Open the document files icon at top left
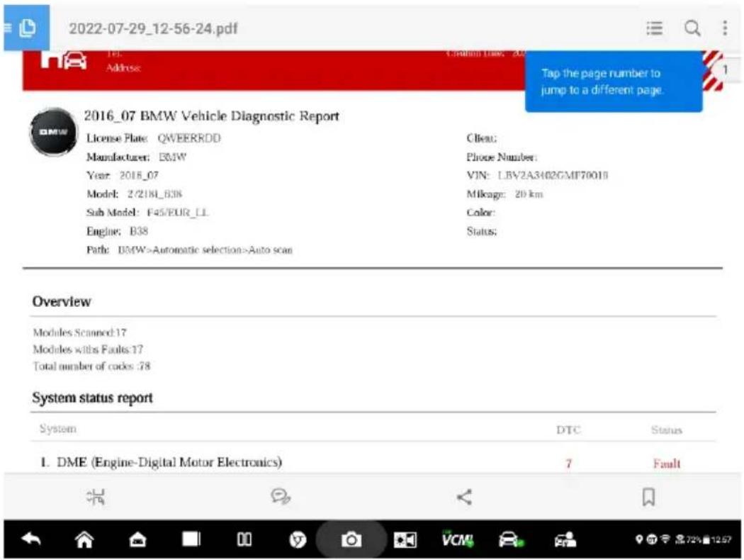This screenshot has width=744, height=560. pos(27,28)
